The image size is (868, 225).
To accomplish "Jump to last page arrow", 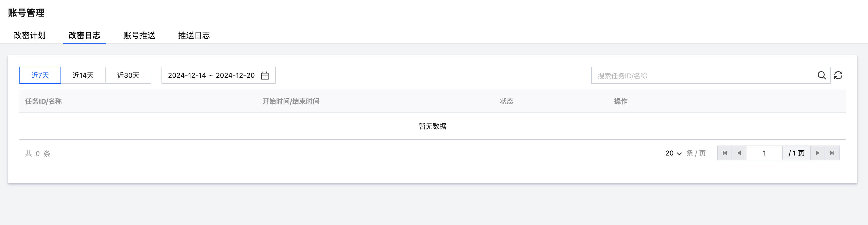I will coord(832,153).
